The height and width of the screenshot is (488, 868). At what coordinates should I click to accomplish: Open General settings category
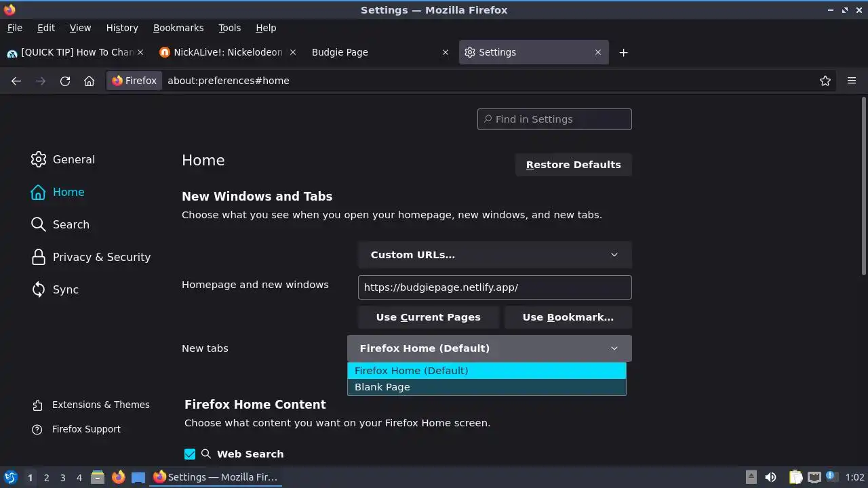coord(63,159)
